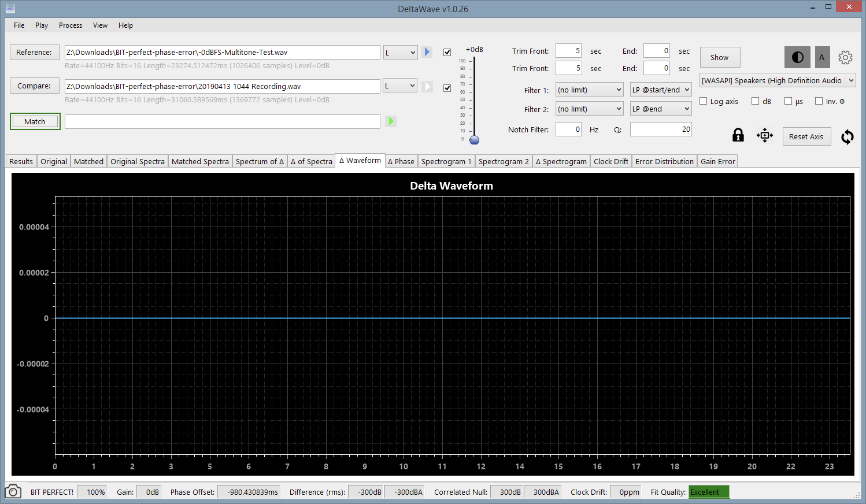The width and height of the screenshot is (866, 504).
Task: Switch to the Original tab
Action: 54,161
